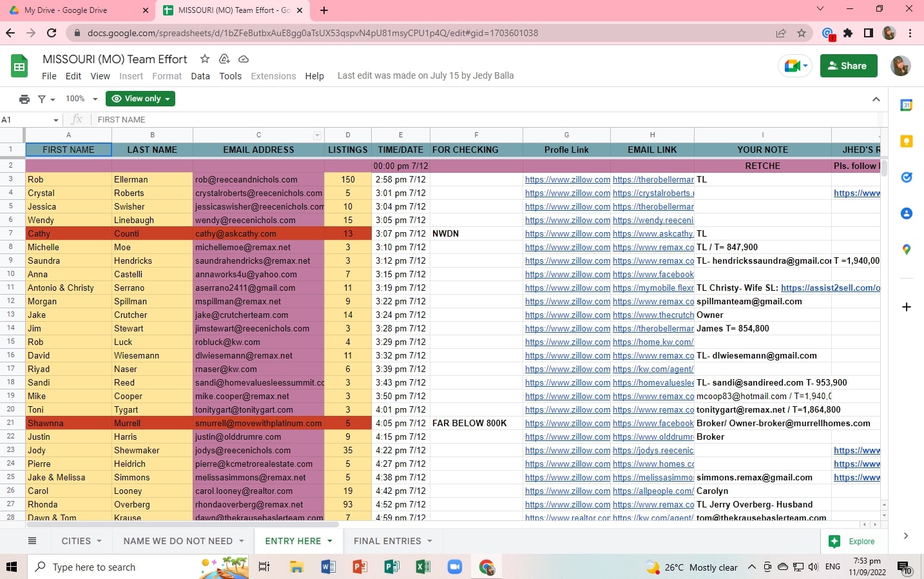Image resolution: width=924 pixels, height=579 pixels.
Task: Open the View only dropdown
Action: (x=140, y=99)
